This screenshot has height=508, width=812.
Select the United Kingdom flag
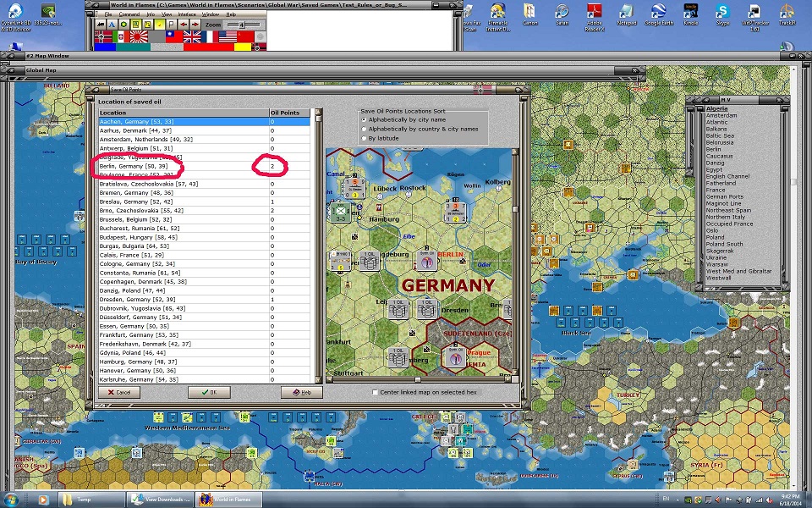pyautogui.click(x=192, y=36)
